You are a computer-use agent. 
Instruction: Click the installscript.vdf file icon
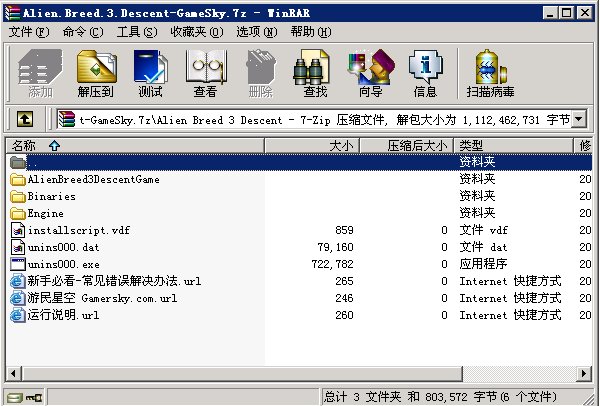point(18,230)
